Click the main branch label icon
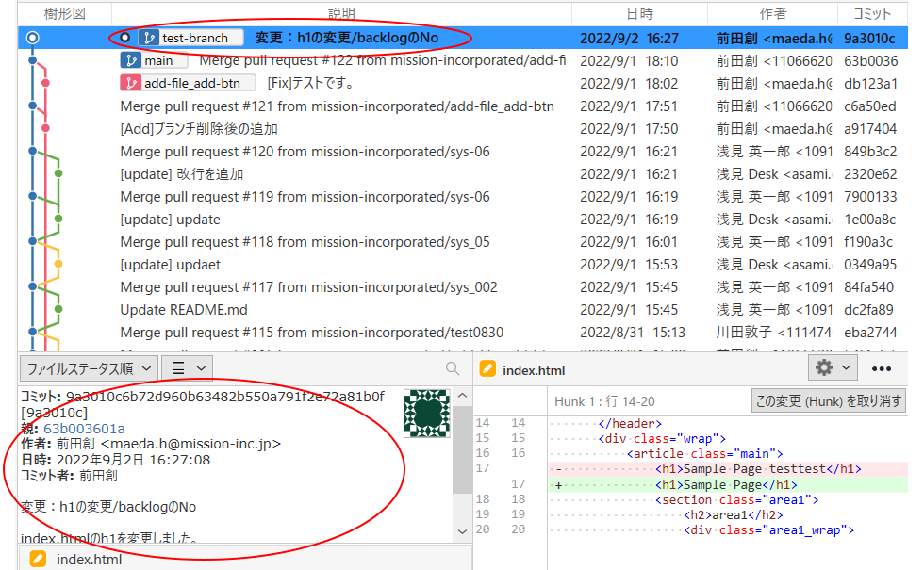 point(131,60)
